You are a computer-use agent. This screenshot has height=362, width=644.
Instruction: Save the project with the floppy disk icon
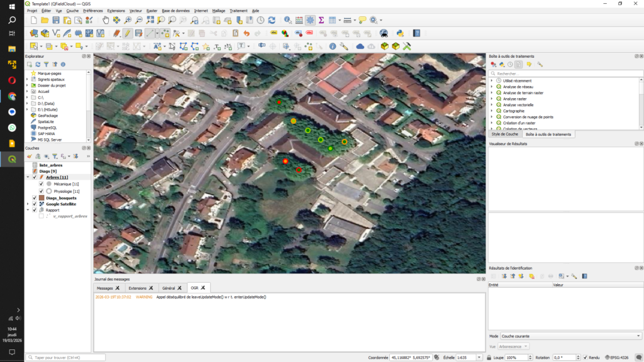[56, 20]
